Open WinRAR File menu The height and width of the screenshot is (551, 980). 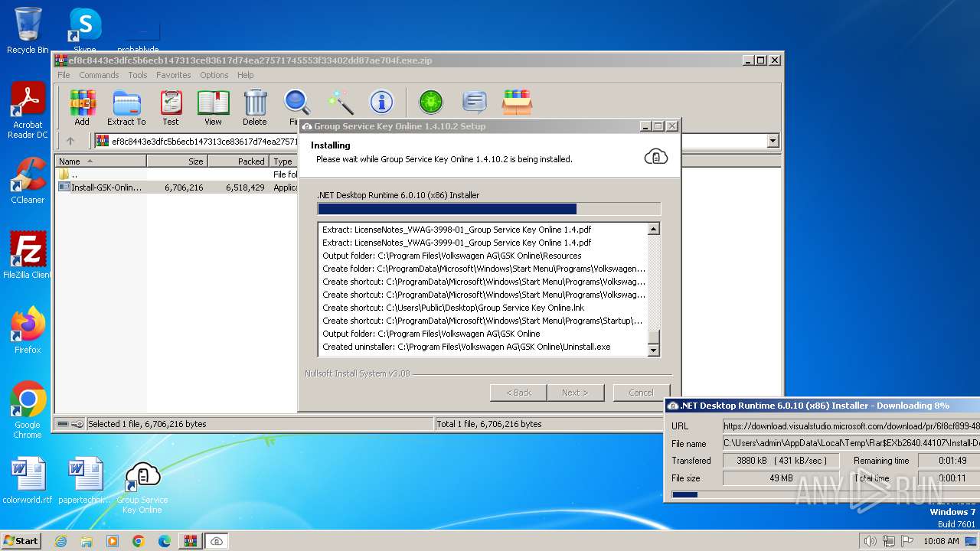[x=64, y=75]
